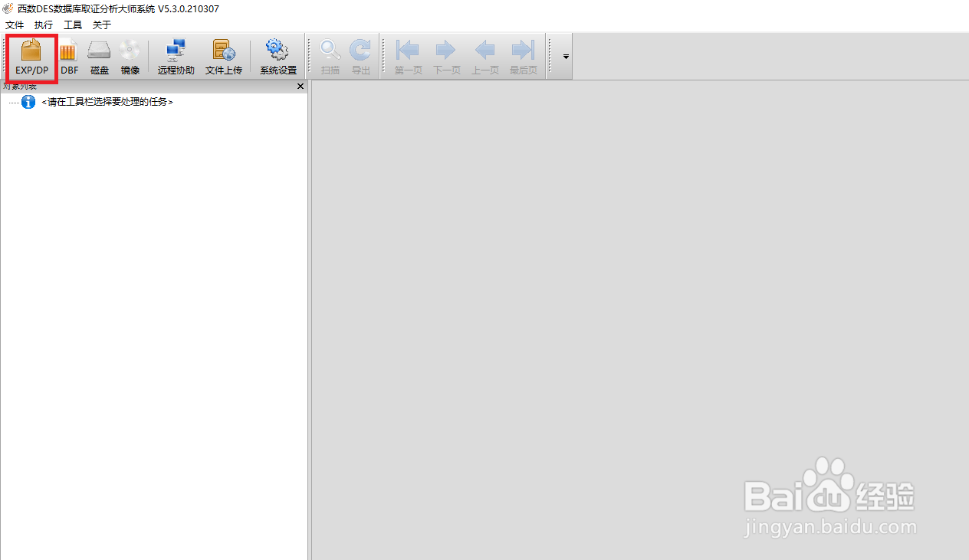Click the blue info icon in object list

(x=28, y=102)
